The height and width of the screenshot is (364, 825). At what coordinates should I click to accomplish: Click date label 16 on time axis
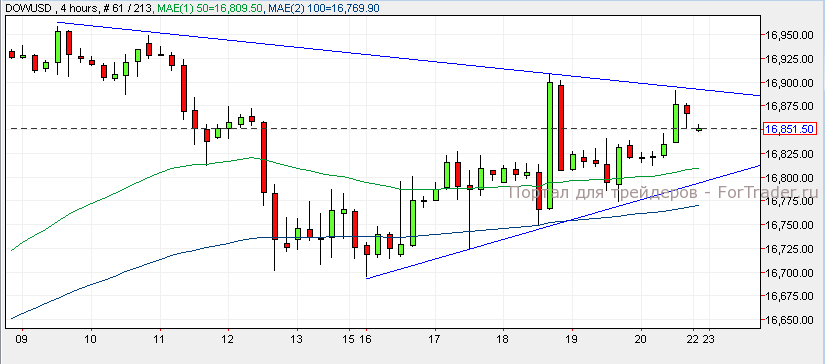[x=367, y=340]
